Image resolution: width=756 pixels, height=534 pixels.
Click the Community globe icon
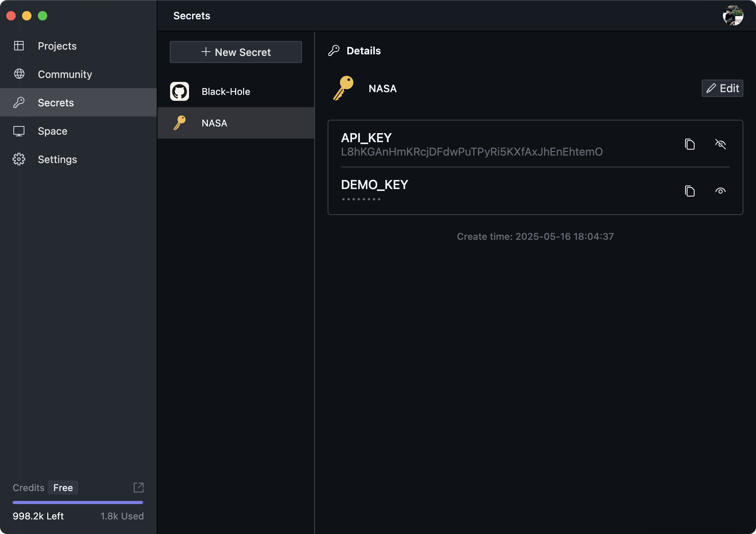19,74
